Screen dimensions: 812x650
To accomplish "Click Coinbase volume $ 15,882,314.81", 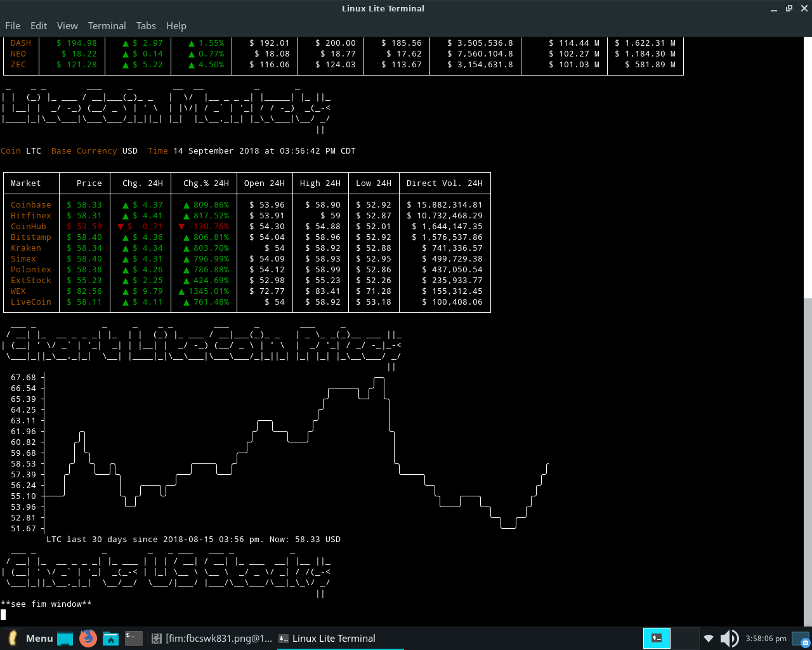I will point(445,205).
